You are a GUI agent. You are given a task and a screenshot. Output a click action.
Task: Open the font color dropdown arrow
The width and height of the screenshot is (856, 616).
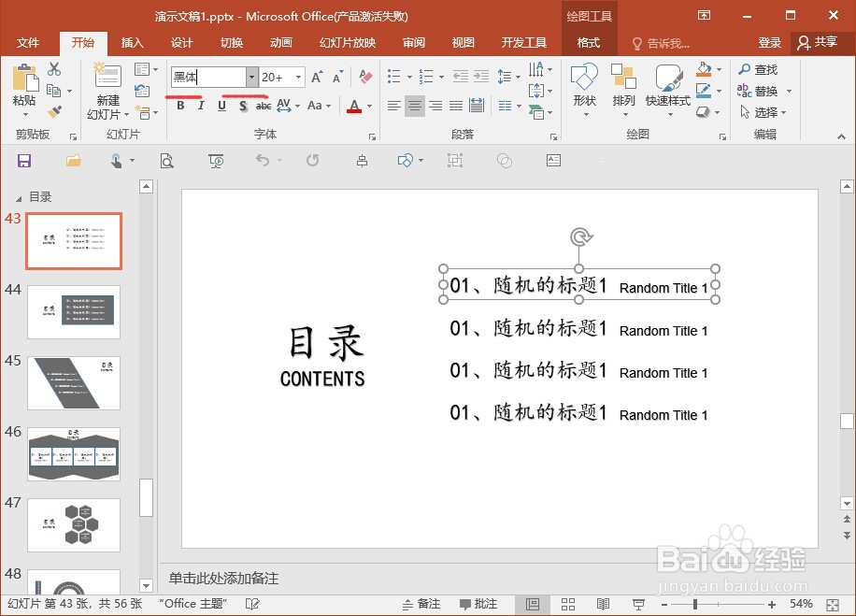[x=368, y=106]
